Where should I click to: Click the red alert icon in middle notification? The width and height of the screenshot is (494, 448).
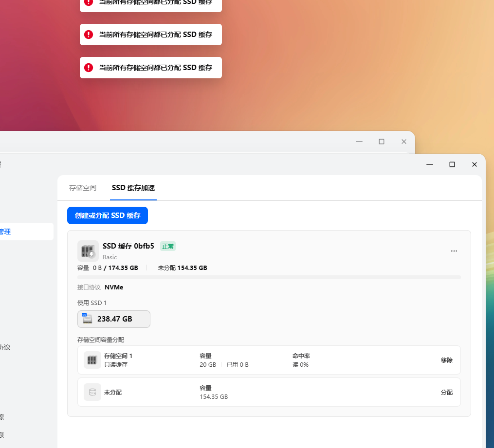point(89,35)
